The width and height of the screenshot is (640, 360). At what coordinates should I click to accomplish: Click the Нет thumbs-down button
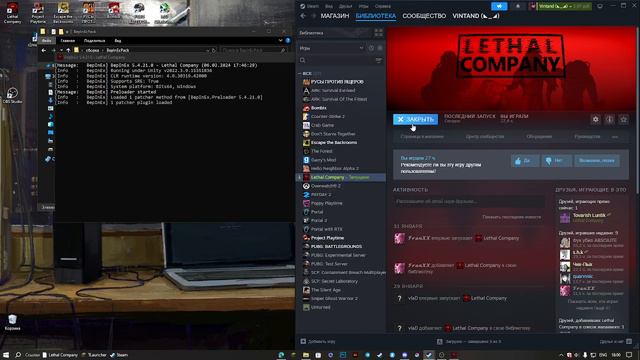(557, 161)
